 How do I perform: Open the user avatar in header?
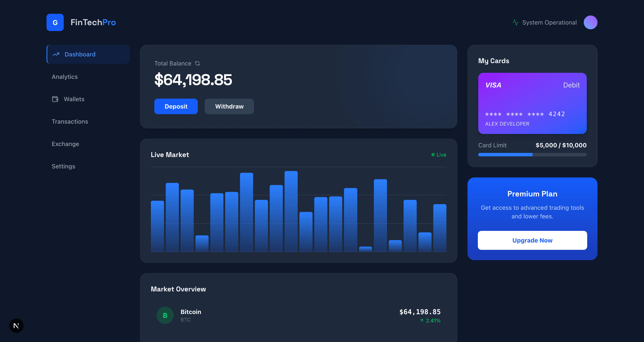click(590, 23)
